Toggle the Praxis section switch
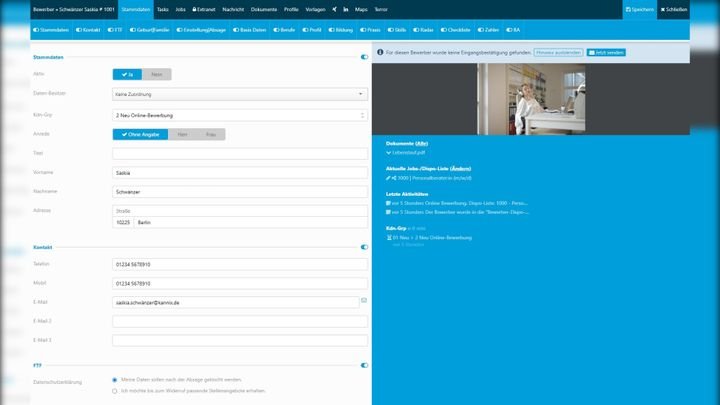This screenshot has width=720, height=405. point(363,30)
